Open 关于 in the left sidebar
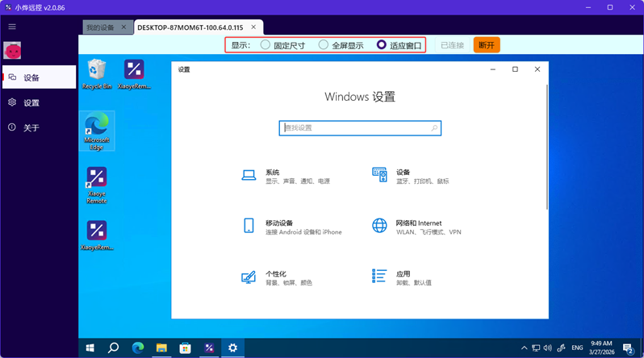644x358 pixels. pyautogui.click(x=31, y=127)
